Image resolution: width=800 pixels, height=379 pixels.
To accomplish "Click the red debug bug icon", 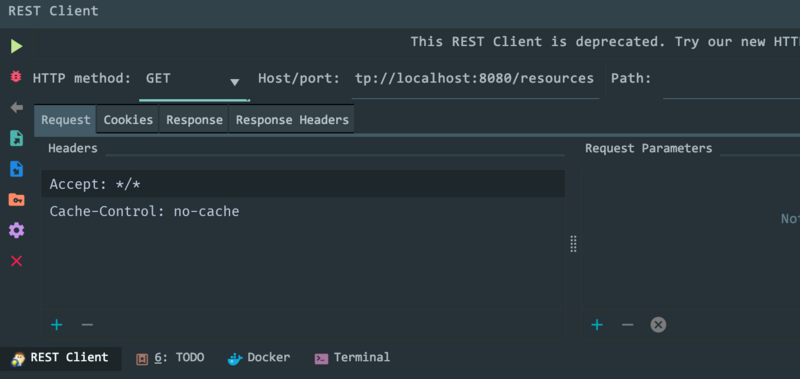I will pos(16,77).
